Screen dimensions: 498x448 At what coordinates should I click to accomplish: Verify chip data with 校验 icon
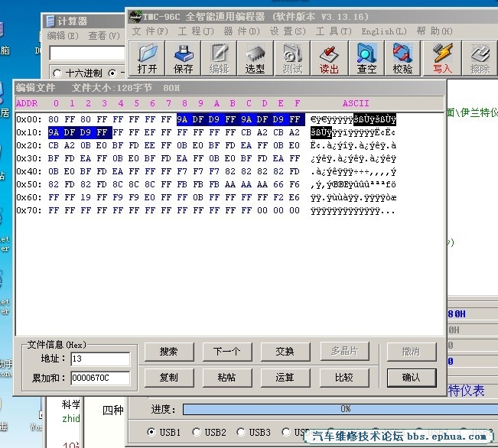pos(402,58)
